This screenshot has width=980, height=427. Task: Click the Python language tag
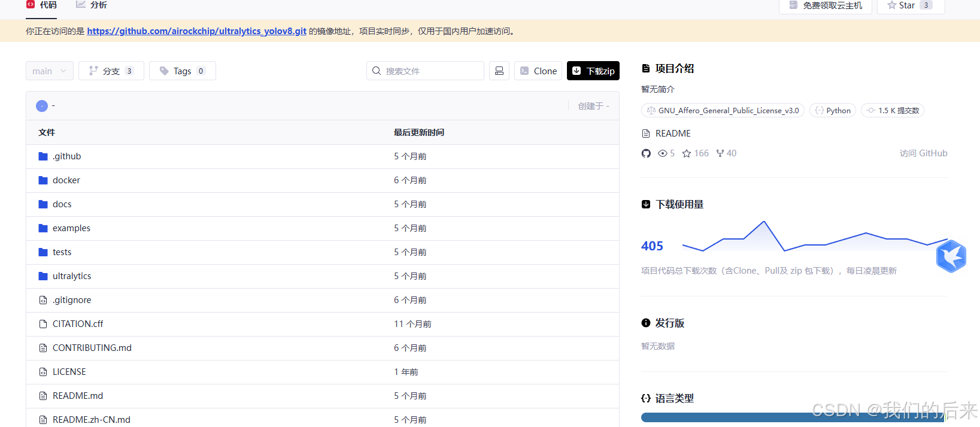833,111
